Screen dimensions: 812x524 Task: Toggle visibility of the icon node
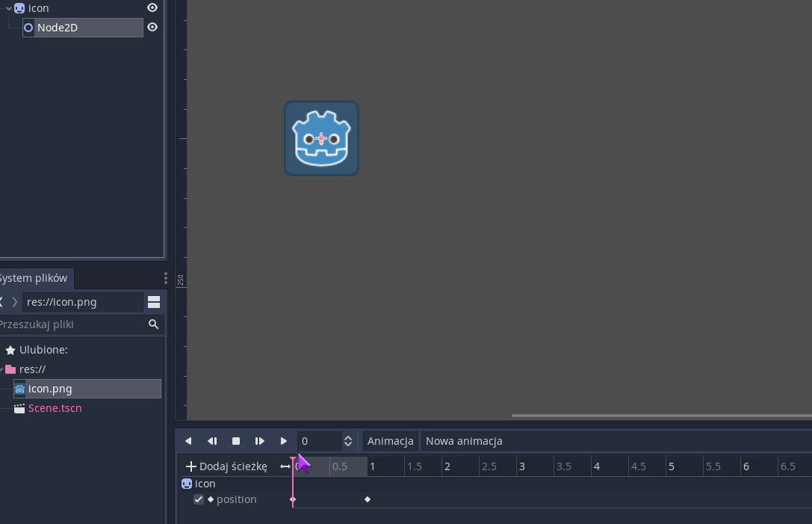coord(152,7)
